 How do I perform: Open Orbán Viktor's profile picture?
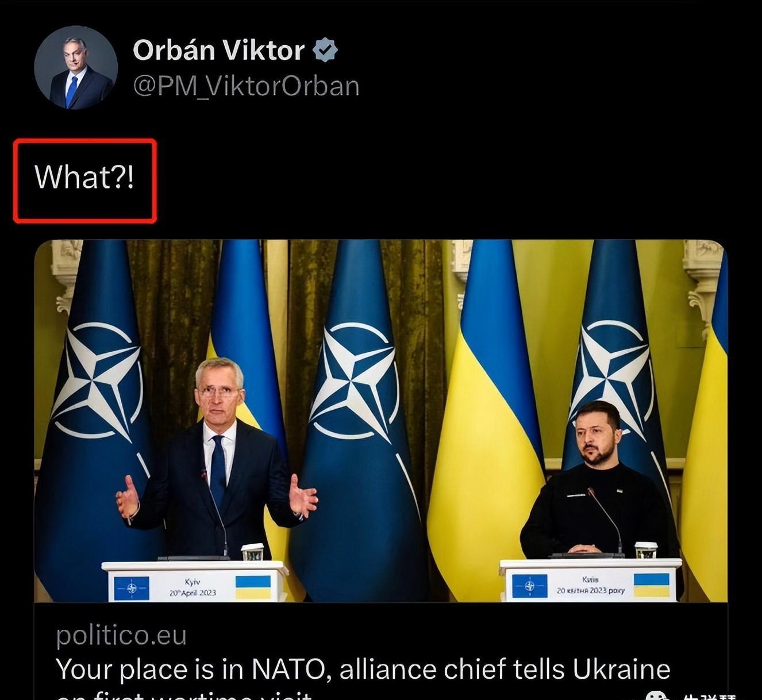tap(76, 67)
